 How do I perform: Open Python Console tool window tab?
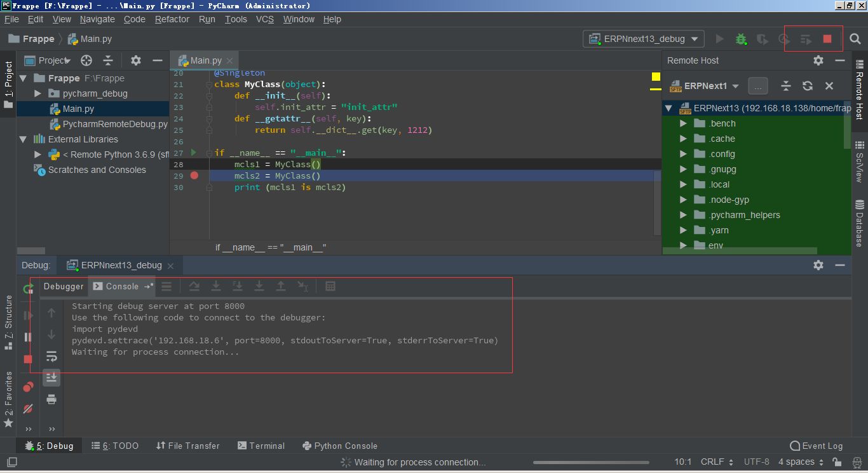pyautogui.click(x=339, y=446)
